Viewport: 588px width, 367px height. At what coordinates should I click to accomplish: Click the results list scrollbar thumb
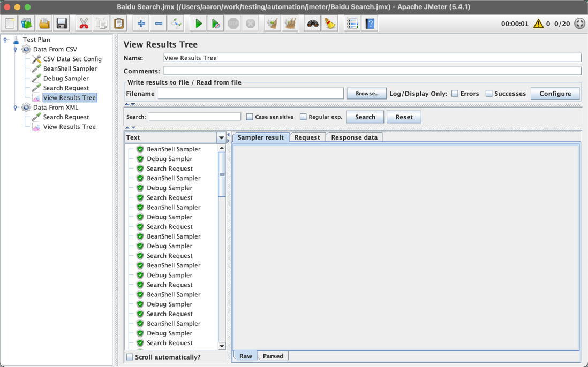pos(222,174)
